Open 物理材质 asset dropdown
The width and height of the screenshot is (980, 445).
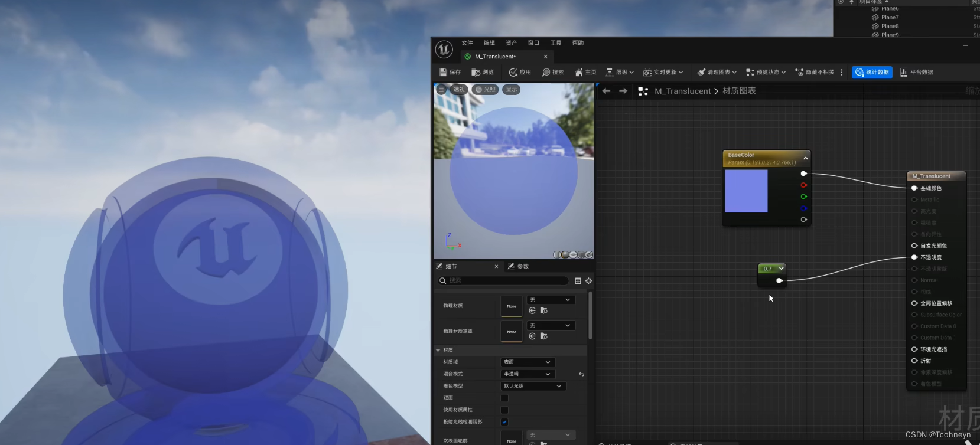[x=551, y=300]
